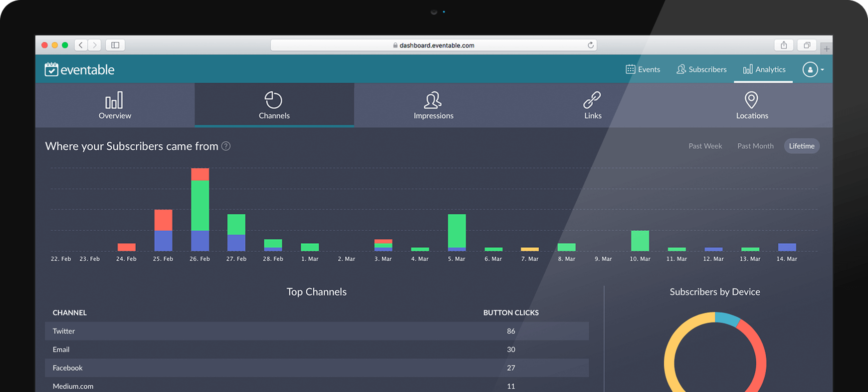
Task: Click the 5. Mar green bar
Action: click(457, 231)
